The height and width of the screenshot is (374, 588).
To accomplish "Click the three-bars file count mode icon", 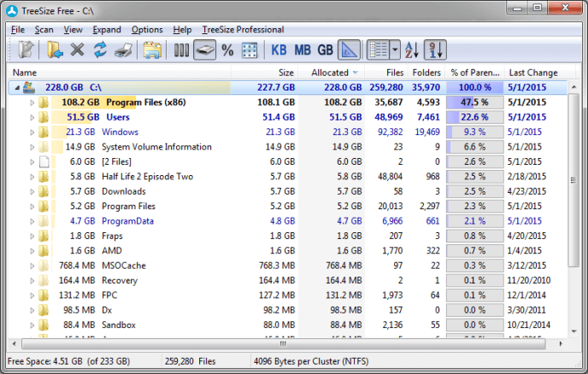I will coord(181,50).
